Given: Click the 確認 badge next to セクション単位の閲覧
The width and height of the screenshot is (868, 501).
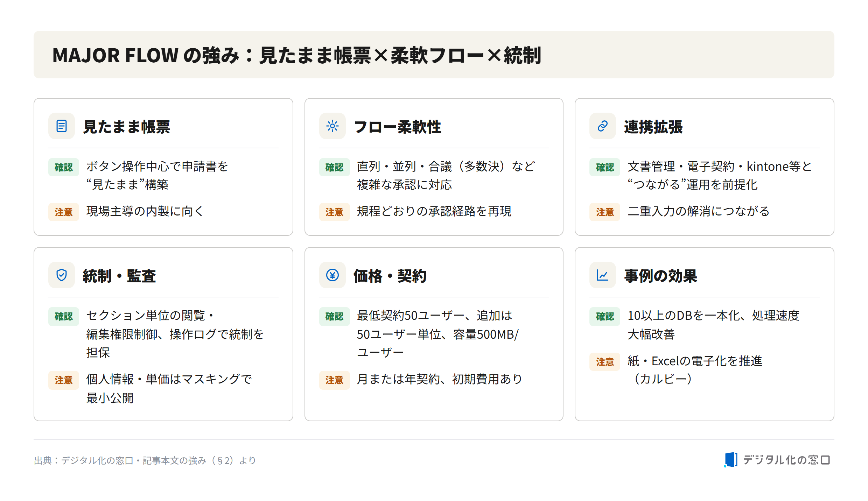Looking at the screenshot, I should (64, 316).
